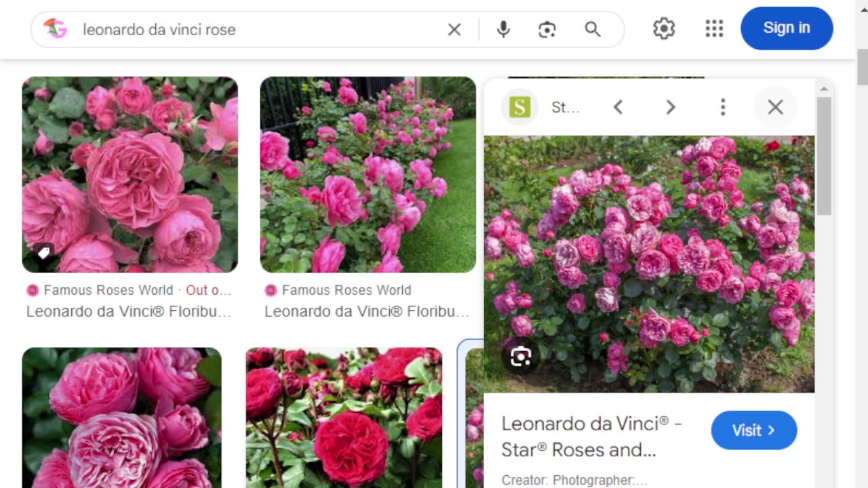Open Google apps grid
Screen dimensions: 868x488
coord(714,28)
